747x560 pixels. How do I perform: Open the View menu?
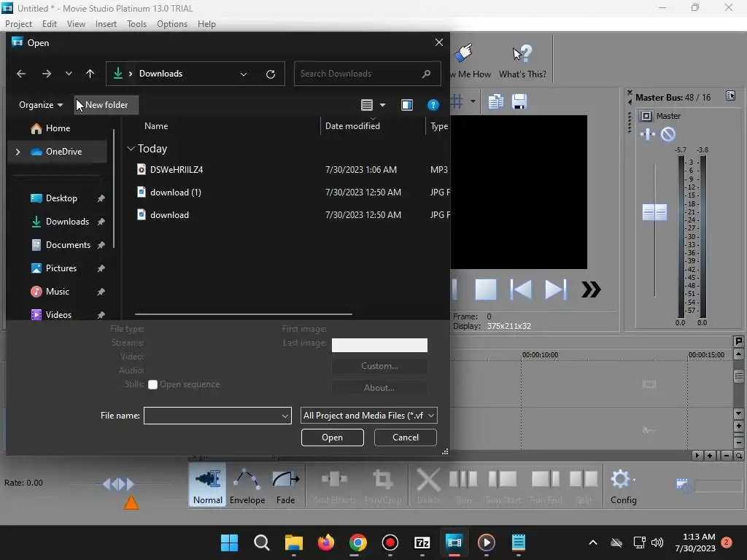pyautogui.click(x=76, y=24)
